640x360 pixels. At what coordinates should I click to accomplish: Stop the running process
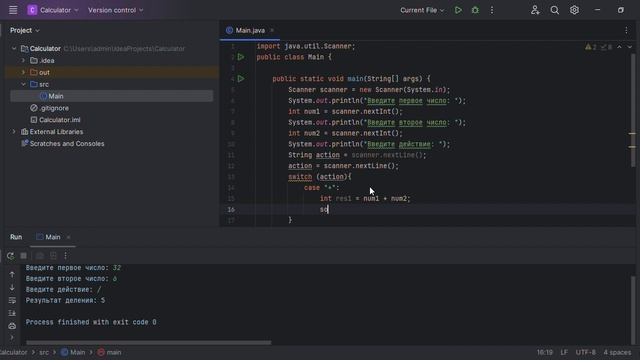[24, 256]
